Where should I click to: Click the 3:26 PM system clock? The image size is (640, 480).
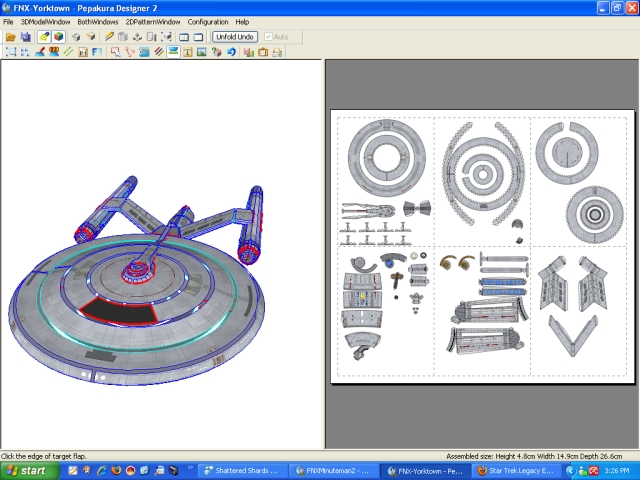tap(616, 471)
